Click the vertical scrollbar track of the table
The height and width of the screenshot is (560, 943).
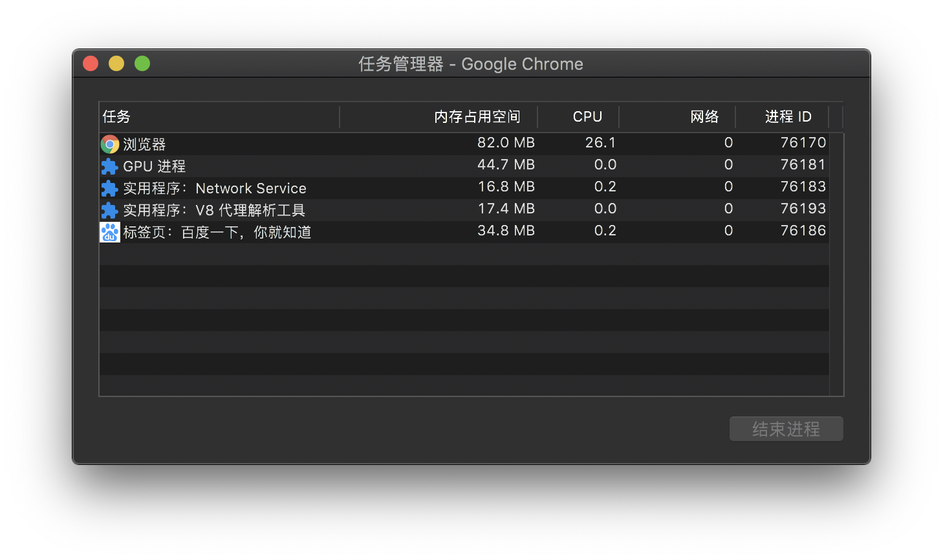(836, 291)
